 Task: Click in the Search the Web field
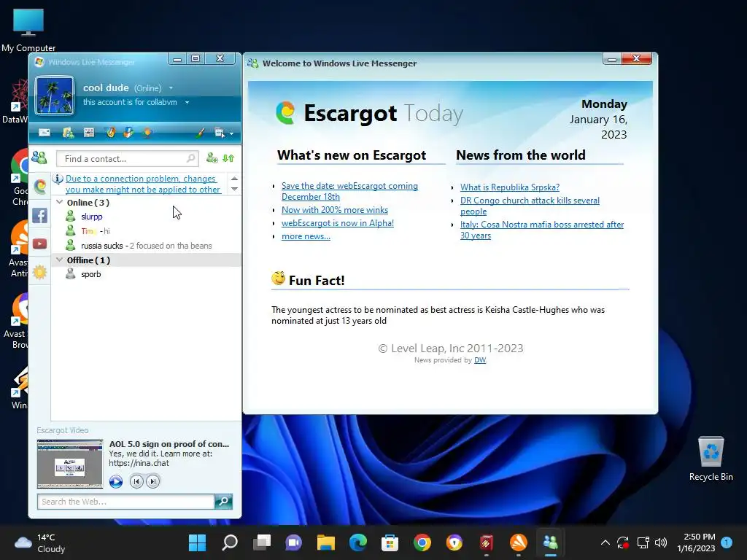click(x=125, y=502)
